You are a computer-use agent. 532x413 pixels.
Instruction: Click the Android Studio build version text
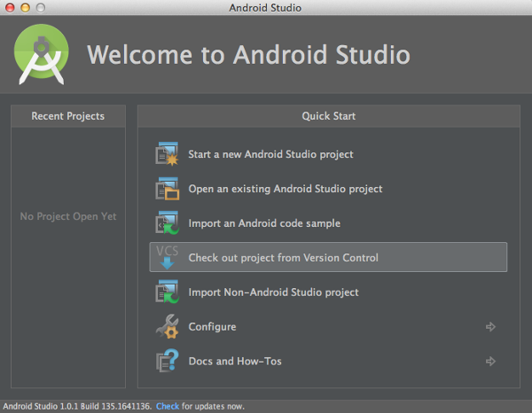[x=77, y=406]
